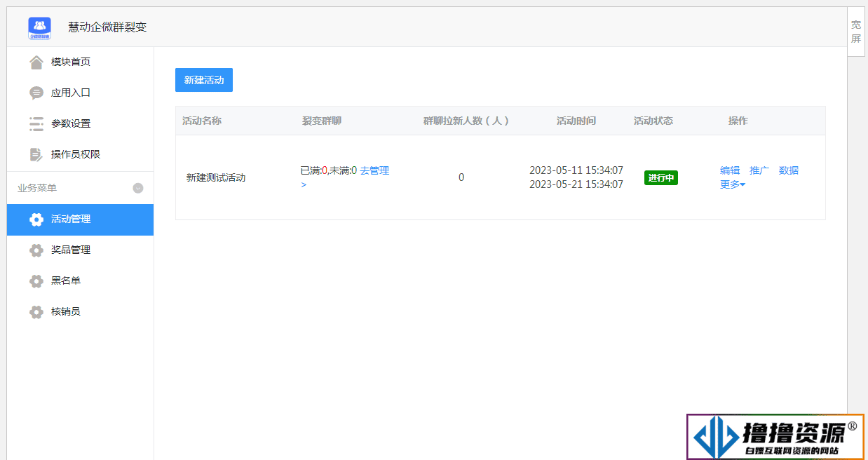Viewport: 868px width, 460px height.
Task: Click the gear icon beside 黑名单
Action: click(x=36, y=281)
